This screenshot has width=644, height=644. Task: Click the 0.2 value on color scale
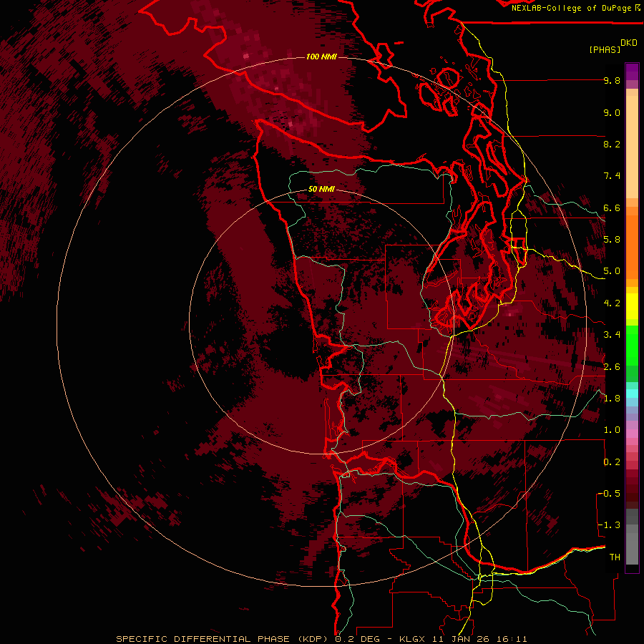tap(612, 462)
